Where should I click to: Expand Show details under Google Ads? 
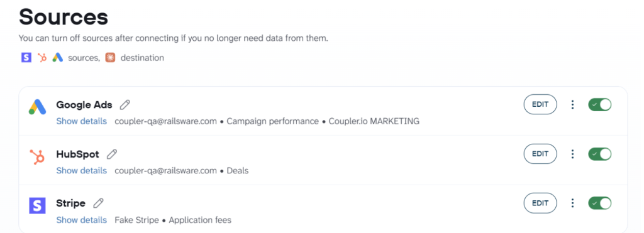point(81,121)
